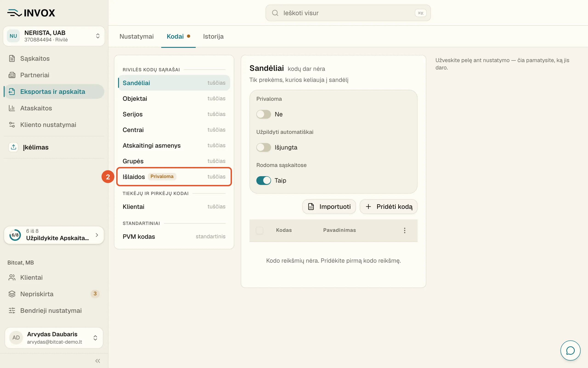
Task: Expand the NERISTA, UAB company switcher
Action: click(54, 36)
